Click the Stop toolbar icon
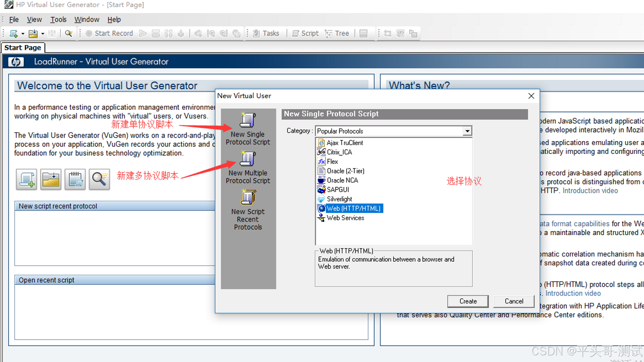 [156, 34]
